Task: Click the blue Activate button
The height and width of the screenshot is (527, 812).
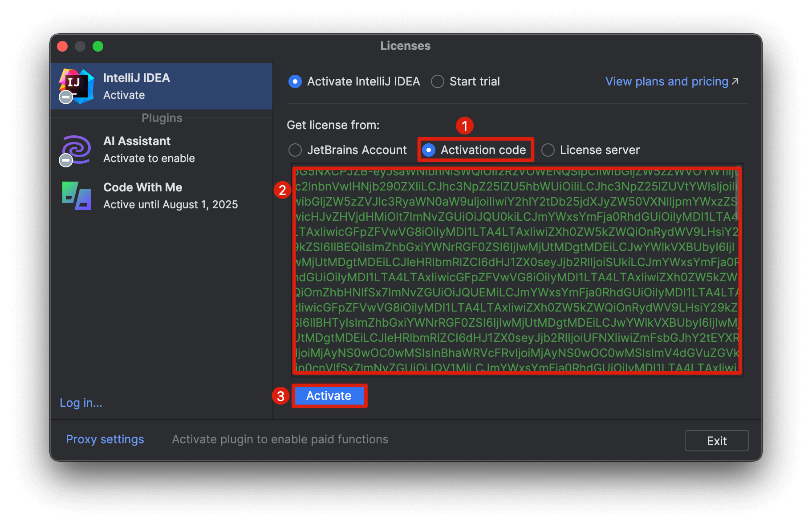Action: pyautogui.click(x=329, y=396)
